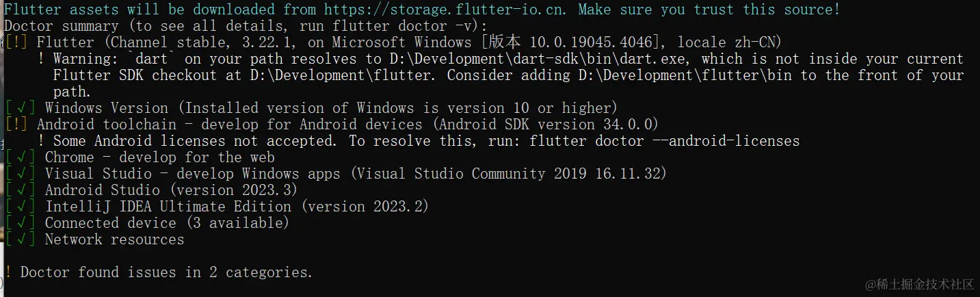This screenshot has height=297, width=980.
Task: Click the check mark beside Connected device
Action: coord(20,223)
